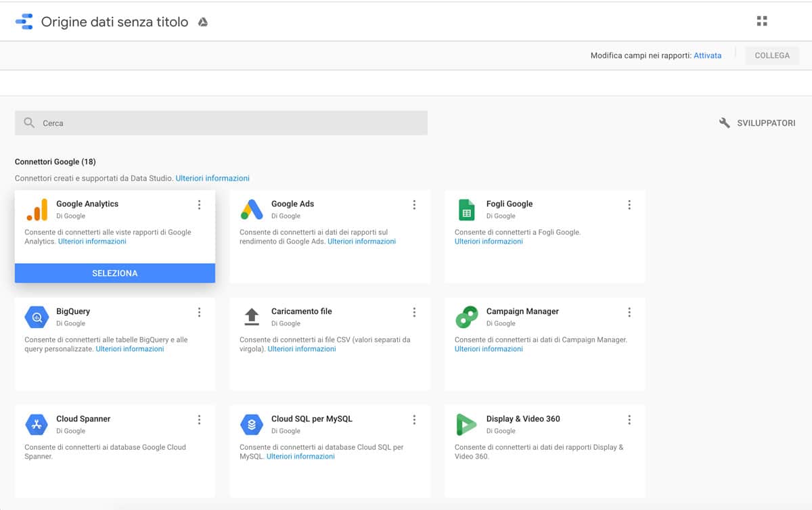Open Ulteriori informazioni in Campaign Manager card

click(x=489, y=349)
